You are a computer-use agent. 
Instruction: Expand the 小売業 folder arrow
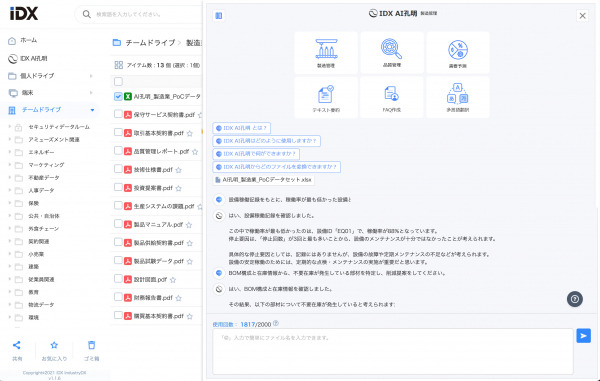(x=10, y=254)
